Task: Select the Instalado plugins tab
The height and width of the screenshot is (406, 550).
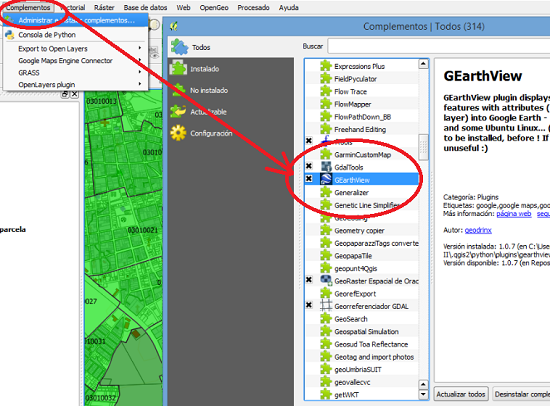Action: pos(230,69)
